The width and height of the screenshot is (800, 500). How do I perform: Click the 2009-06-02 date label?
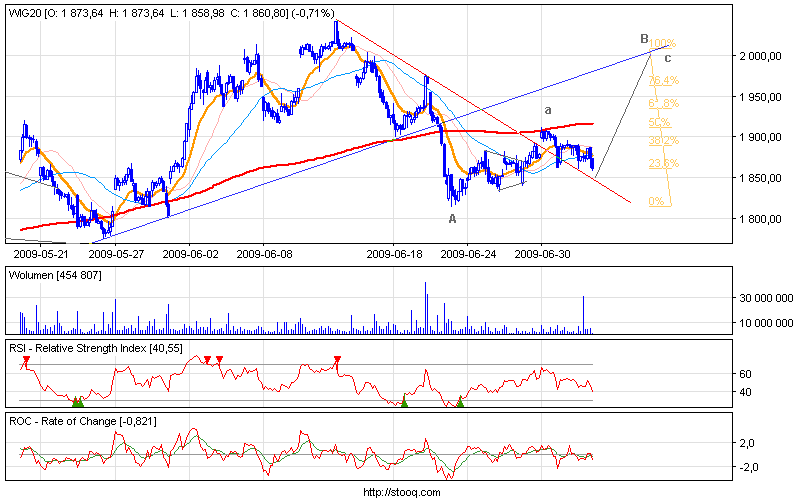pos(190,254)
